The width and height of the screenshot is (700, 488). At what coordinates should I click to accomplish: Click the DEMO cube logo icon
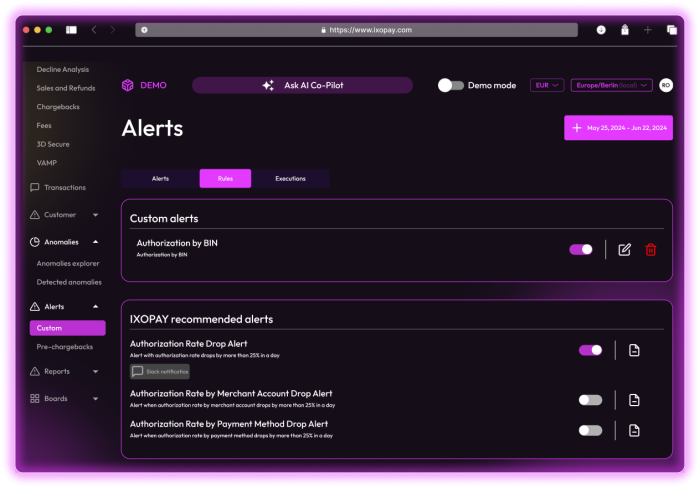click(x=128, y=86)
